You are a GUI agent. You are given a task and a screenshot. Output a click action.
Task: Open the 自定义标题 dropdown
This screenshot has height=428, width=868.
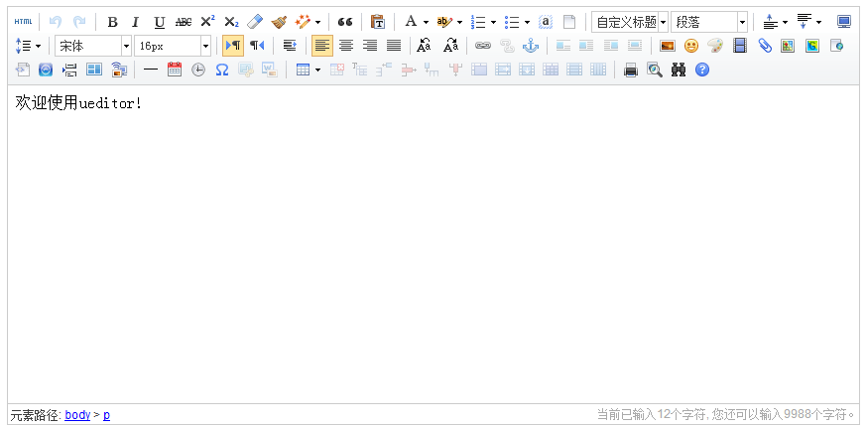point(629,22)
